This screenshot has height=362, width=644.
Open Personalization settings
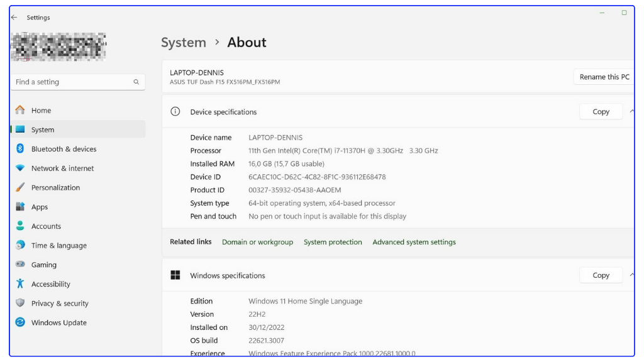point(55,187)
